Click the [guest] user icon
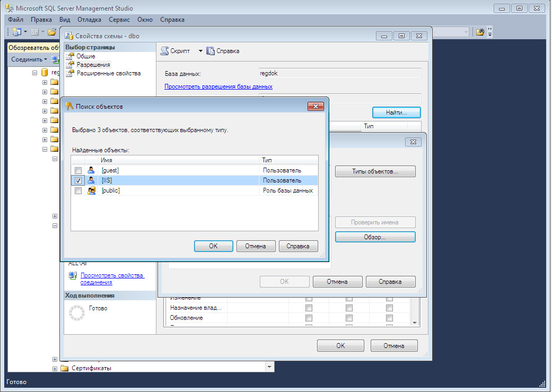This screenshot has width=552, height=392. 91,170
